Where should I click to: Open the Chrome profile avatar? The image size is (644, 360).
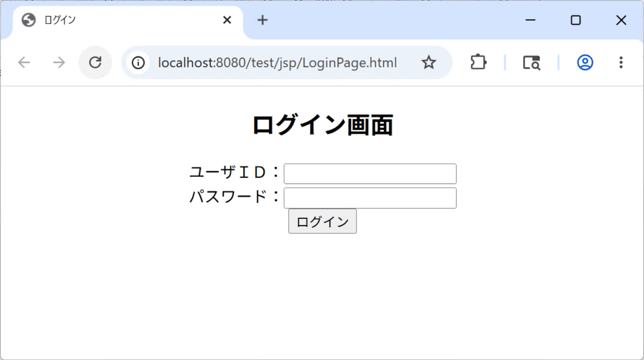point(585,62)
